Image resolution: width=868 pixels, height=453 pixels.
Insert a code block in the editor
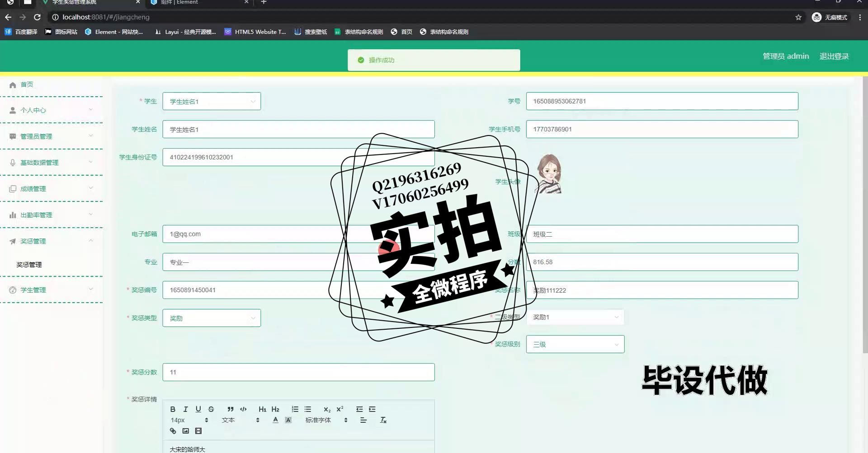[x=243, y=409]
